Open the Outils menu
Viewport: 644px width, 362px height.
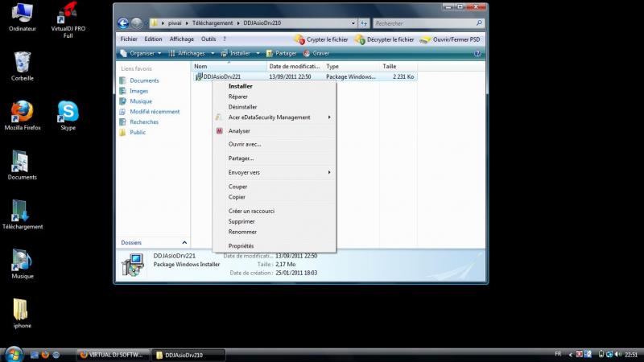[208, 39]
